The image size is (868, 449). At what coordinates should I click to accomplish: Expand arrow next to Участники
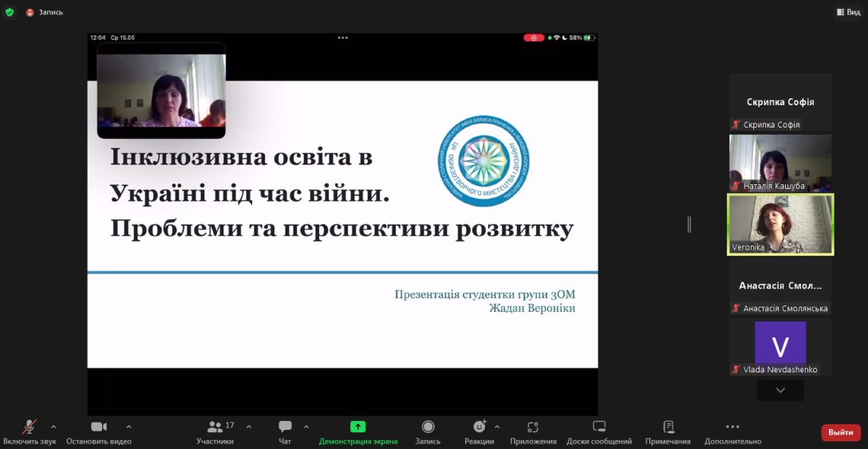coord(249,427)
